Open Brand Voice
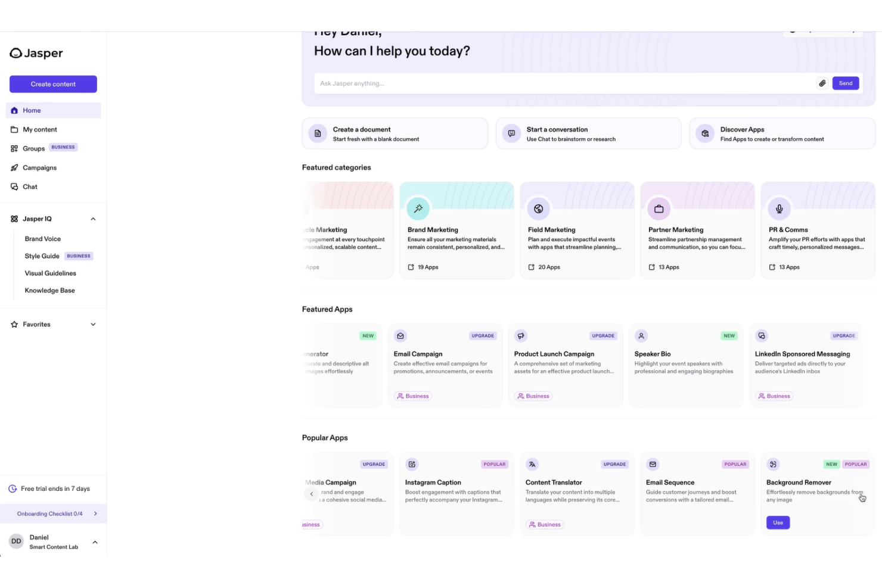882x588 pixels. 43,239
